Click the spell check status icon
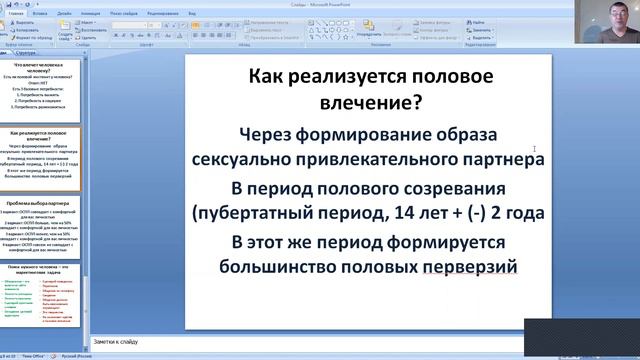Screen dimensions: 640x360 tap(53, 357)
